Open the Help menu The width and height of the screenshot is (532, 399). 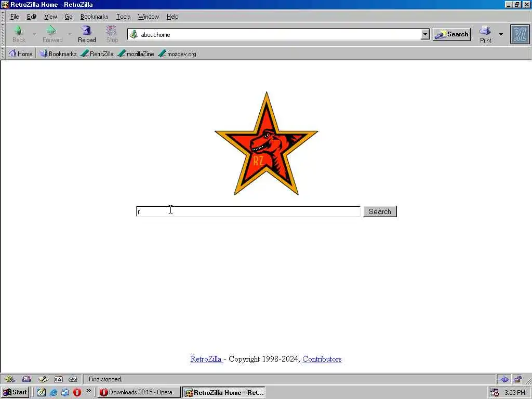click(172, 17)
